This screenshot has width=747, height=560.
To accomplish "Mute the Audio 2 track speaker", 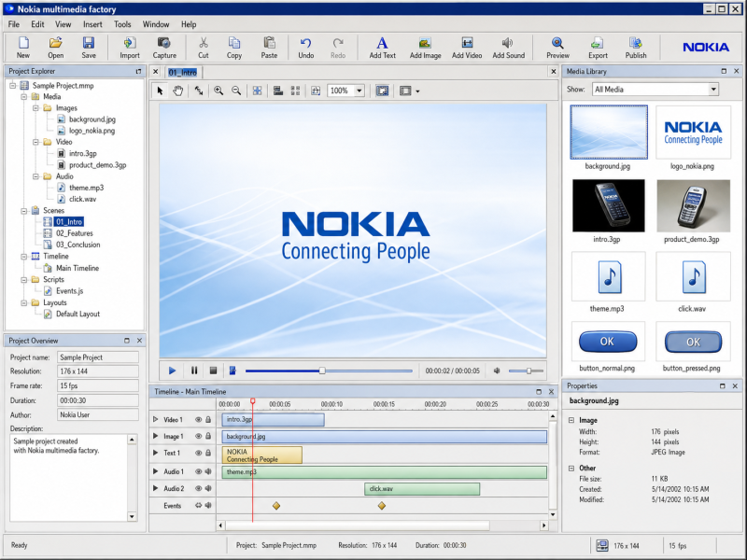I will [208, 488].
